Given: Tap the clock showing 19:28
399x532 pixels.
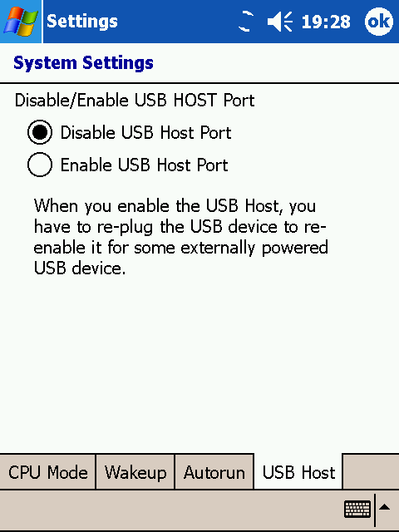Looking at the screenshot, I should (326, 22).
